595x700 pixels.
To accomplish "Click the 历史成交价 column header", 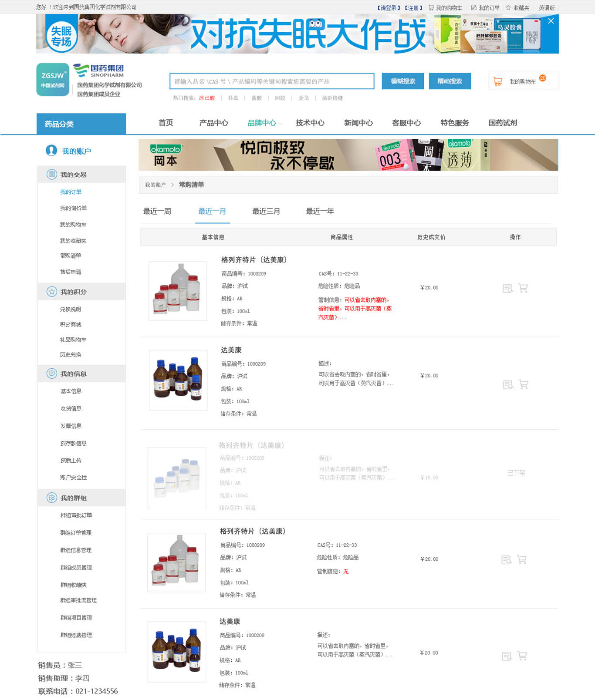I will click(x=431, y=237).
